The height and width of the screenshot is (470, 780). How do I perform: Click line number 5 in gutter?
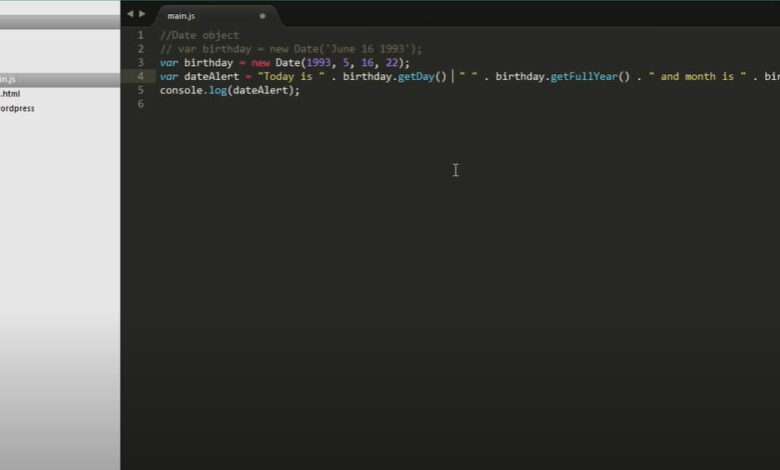pyautogui.click(x=140, y=90)
